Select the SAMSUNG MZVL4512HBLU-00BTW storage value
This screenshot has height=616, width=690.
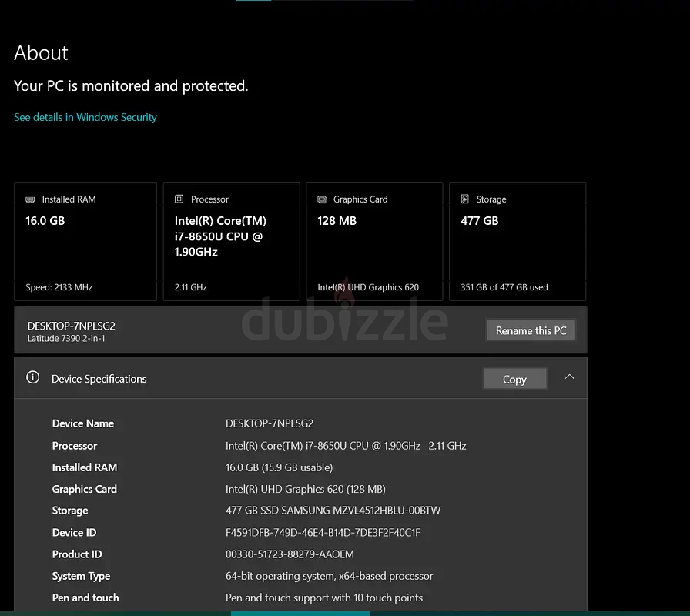click(333, 511)
